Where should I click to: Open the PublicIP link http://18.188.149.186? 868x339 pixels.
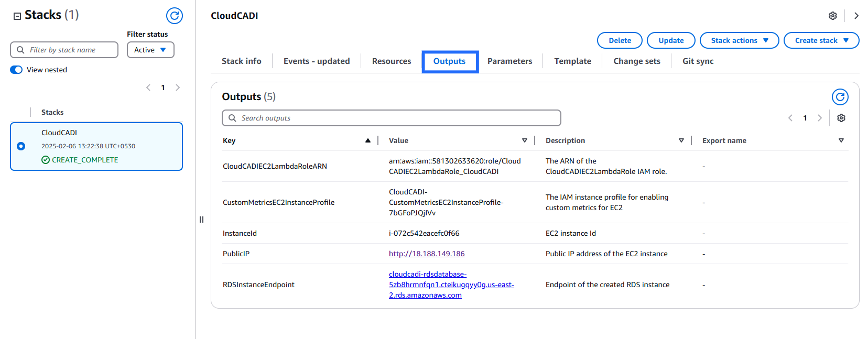(x=427, y=254)
